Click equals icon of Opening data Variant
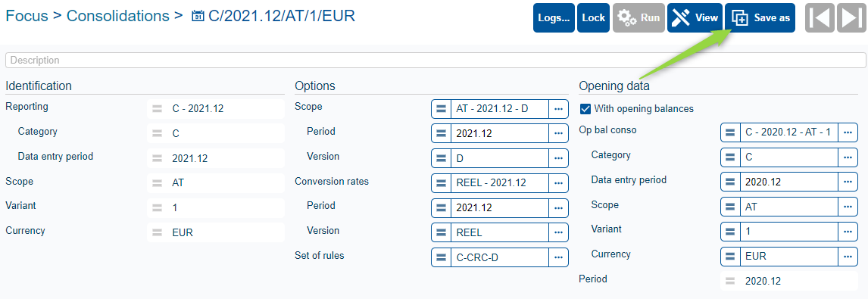 click(731, 232)
